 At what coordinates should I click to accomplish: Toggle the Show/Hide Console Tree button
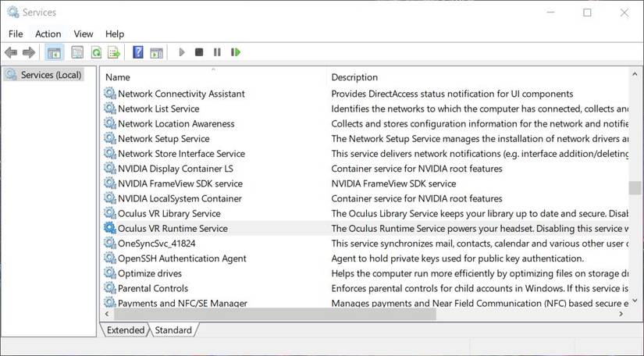(54, 52)
